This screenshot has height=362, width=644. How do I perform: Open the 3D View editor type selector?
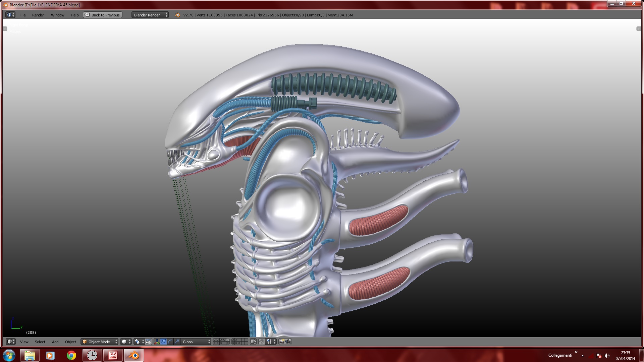click(x=11, y=342)
